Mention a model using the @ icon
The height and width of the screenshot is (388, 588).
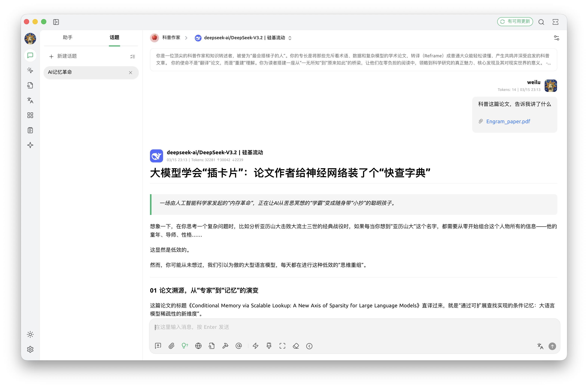point(239,346)
